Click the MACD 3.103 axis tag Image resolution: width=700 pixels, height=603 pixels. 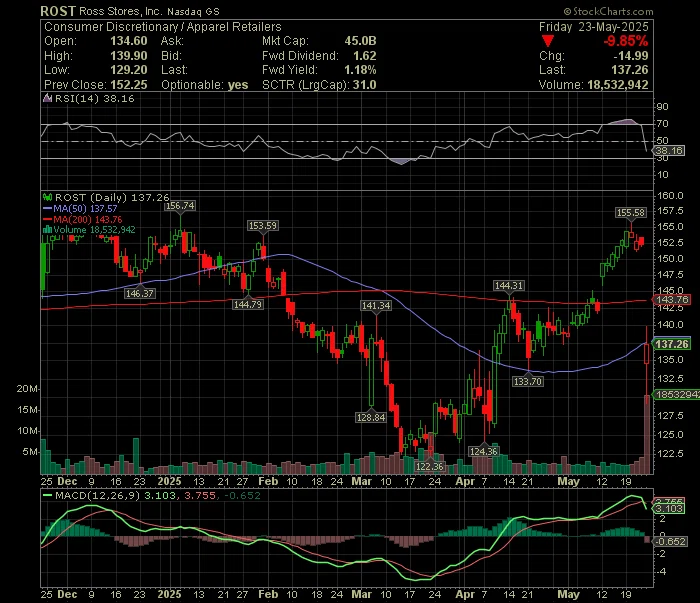coord(669,509)
